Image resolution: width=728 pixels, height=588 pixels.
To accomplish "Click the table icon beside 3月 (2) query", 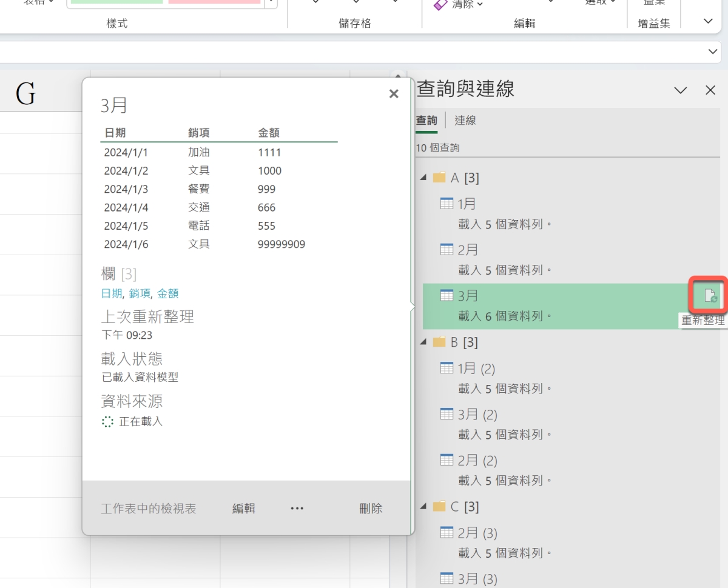I will click(x=447, y=414).
